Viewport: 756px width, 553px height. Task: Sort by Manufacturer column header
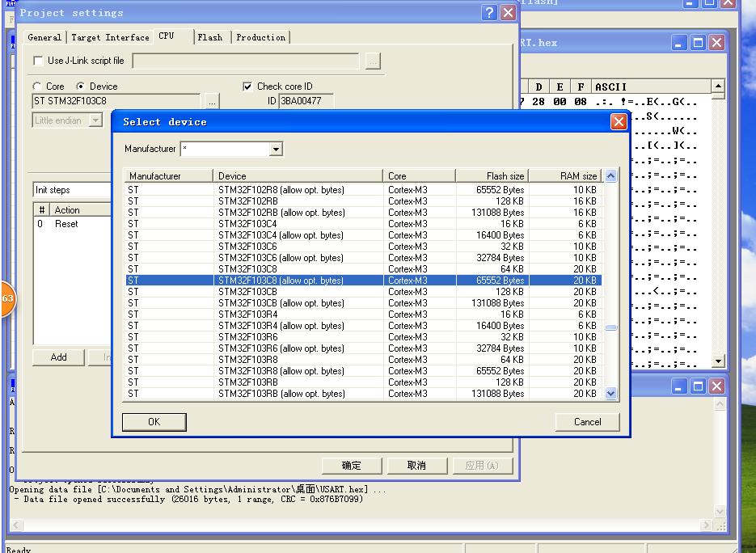click(x=169, y=176)
